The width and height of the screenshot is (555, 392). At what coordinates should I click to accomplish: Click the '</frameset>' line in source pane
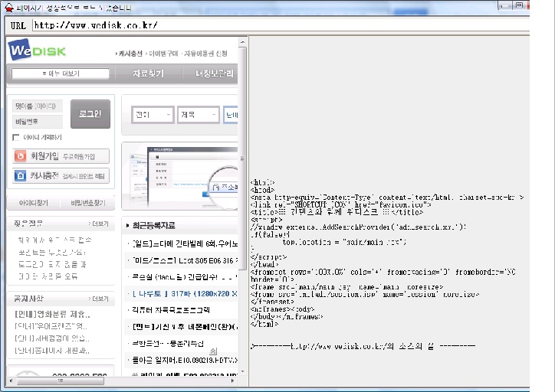[x=272, y=302]
